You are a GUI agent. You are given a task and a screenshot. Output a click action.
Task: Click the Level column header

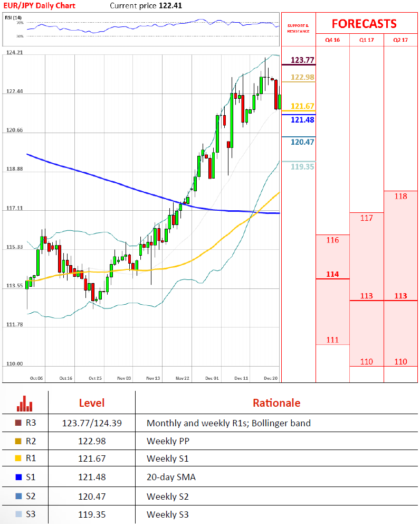(x=92, y=403)
